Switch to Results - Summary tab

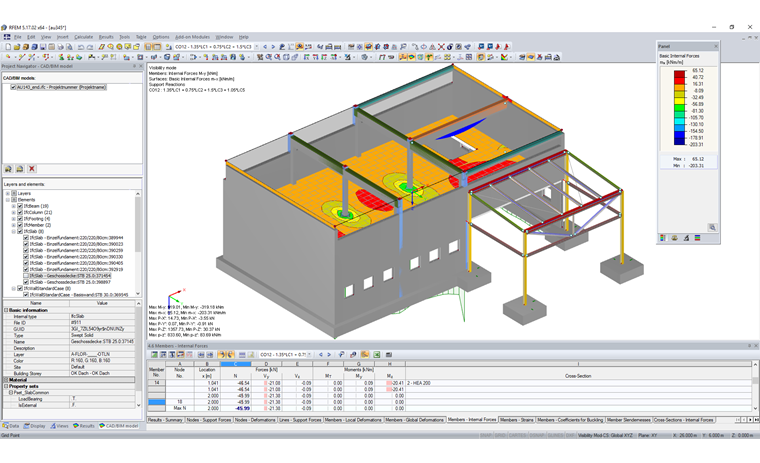tap(165, 420)
